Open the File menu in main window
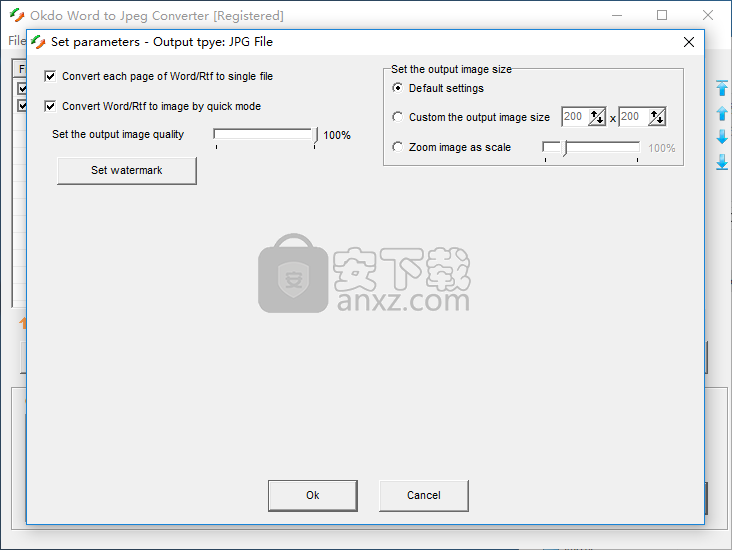The height and width of the screenshot is (550, 732). [x=17, y=41]
